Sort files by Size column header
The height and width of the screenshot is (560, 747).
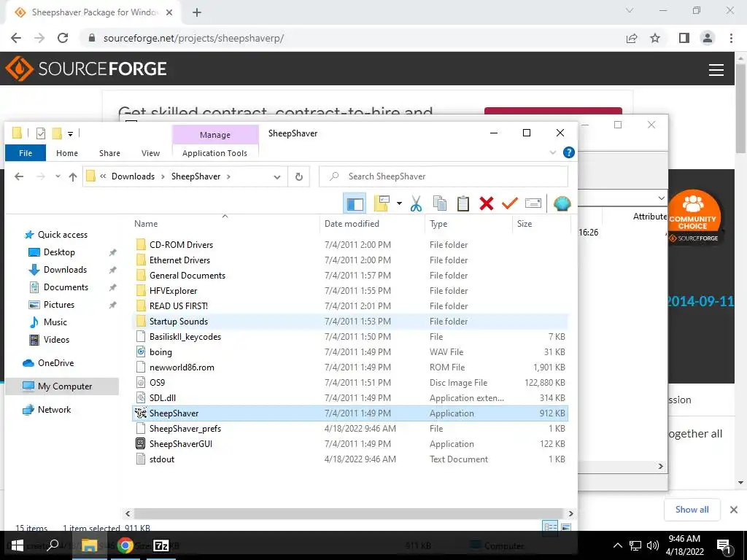(524, 223)
